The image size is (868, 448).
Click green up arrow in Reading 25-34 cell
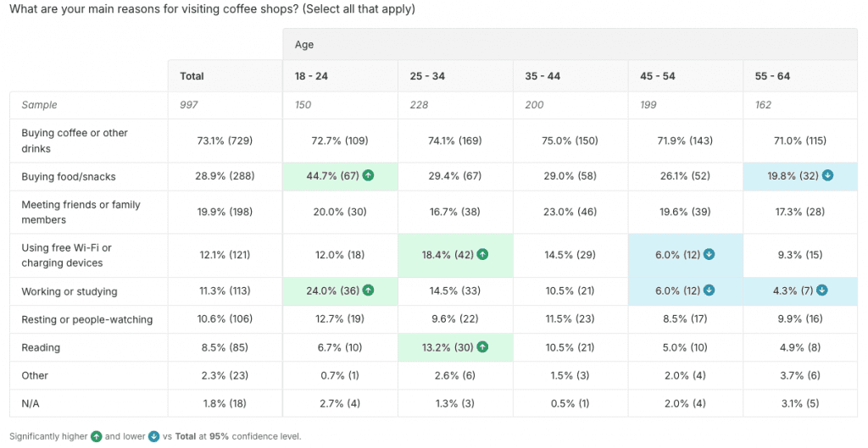pyautogui.click(x=482, y=347)
